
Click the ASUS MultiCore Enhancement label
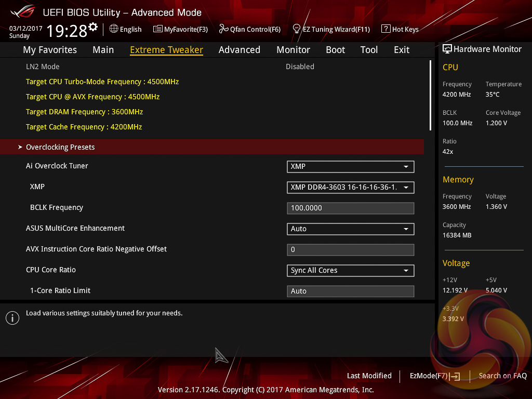[75, 229]
